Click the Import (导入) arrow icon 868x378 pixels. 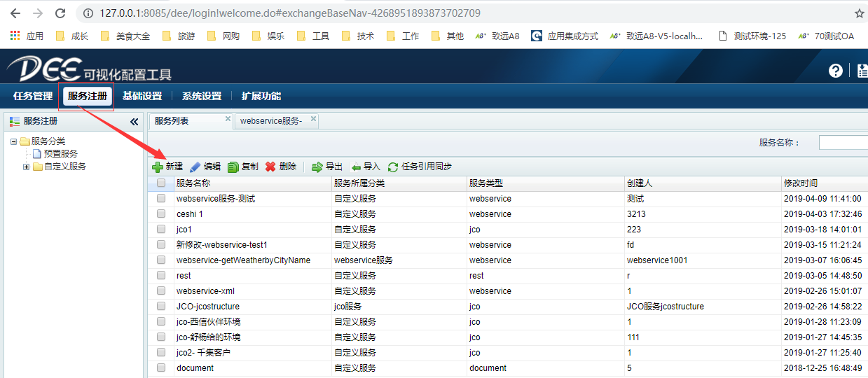[356, 167]
